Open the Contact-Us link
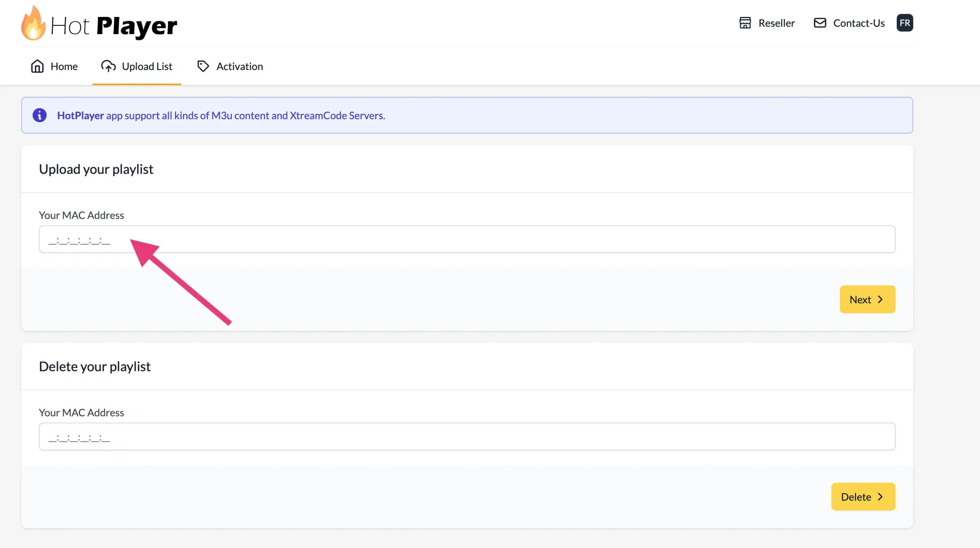980x548 pixels. [x=859, y=23]
